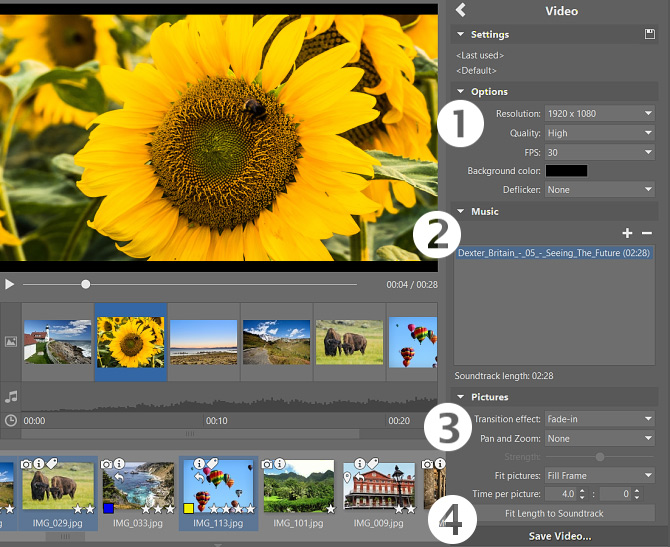Click the yellow color label on IMG_113.jpg
670x547 pixels.
point(188,508)
